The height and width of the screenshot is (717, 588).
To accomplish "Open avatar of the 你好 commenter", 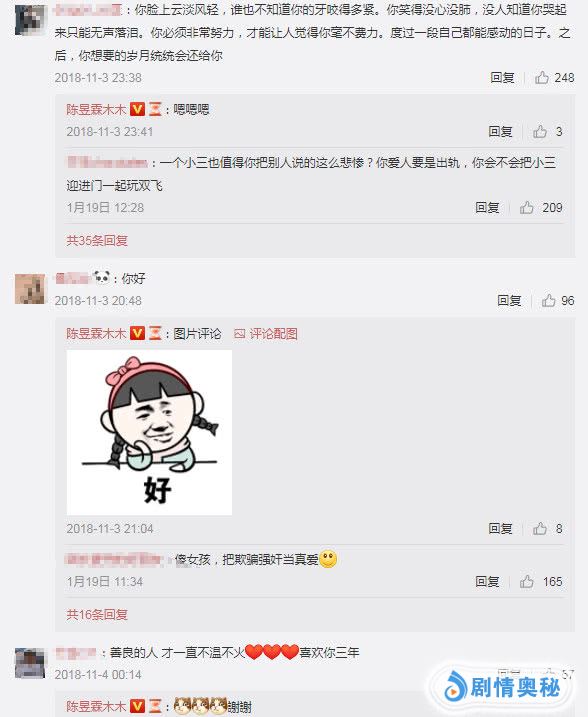I will pos(30,289).
